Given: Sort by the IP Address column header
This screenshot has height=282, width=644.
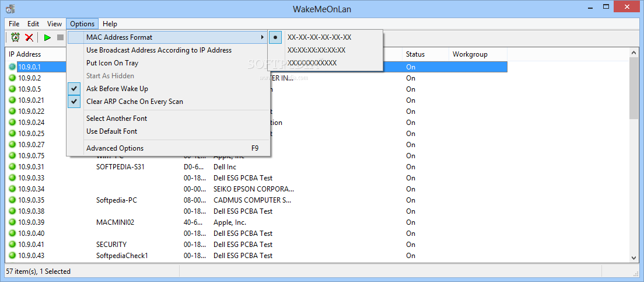Looking at the screenshot, I should point(36,54).
